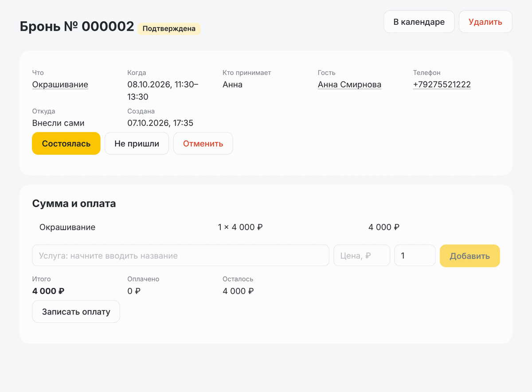Click the «1 × 4 000 ₽» line quantity
Viewport: 532px width, 392px height.
click(x=240, y=227)
